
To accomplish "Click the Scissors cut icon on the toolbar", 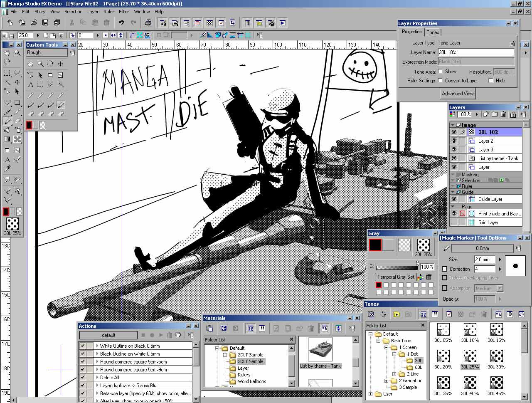I will coord(71,21).
